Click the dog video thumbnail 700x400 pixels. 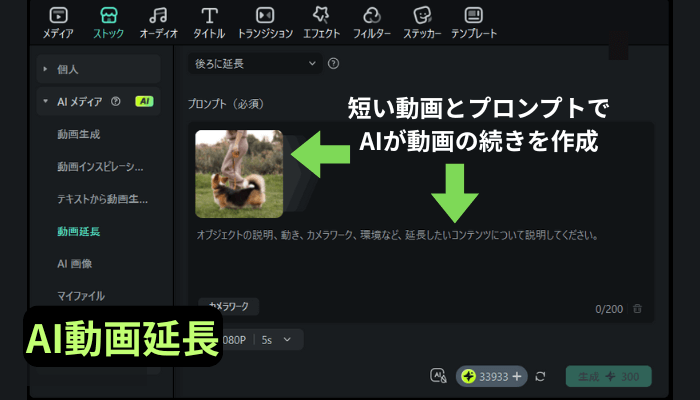point(239,174)
